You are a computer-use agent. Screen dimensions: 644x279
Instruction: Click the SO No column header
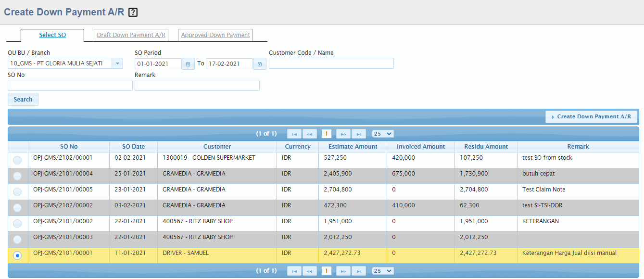click(69, 147)
